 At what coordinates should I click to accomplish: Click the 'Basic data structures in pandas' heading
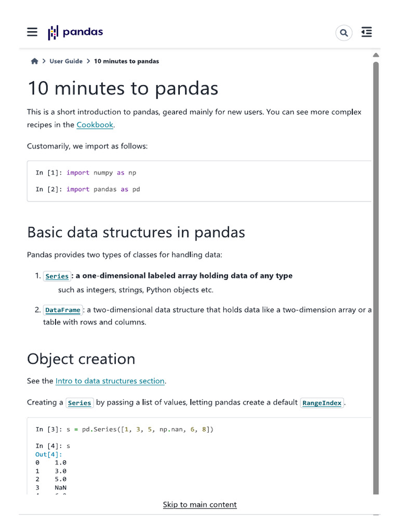coord(136,232)
